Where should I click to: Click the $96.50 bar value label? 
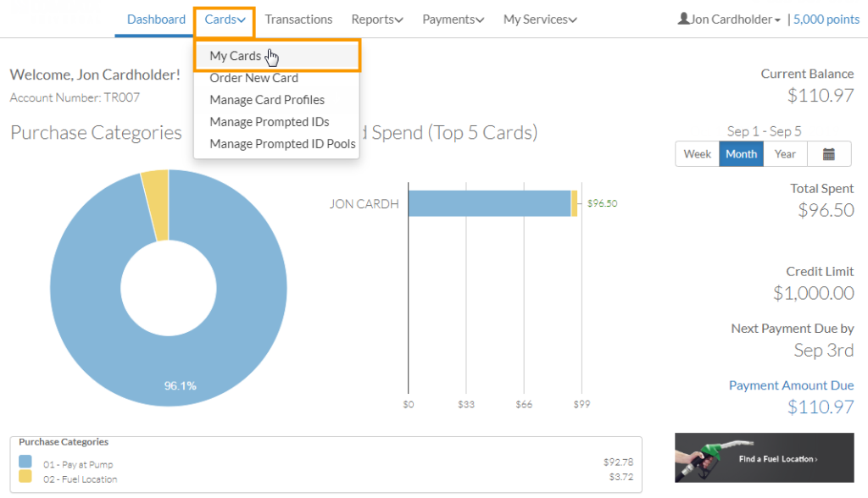pyautogui.click(x=603, y=203)
